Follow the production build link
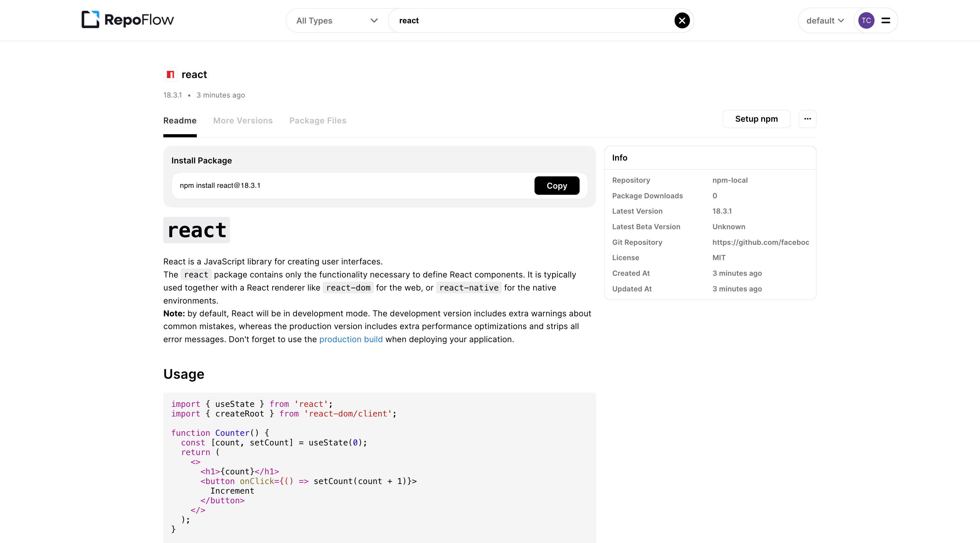This screenshot has height=543, width=980. (x=351, y=339)
